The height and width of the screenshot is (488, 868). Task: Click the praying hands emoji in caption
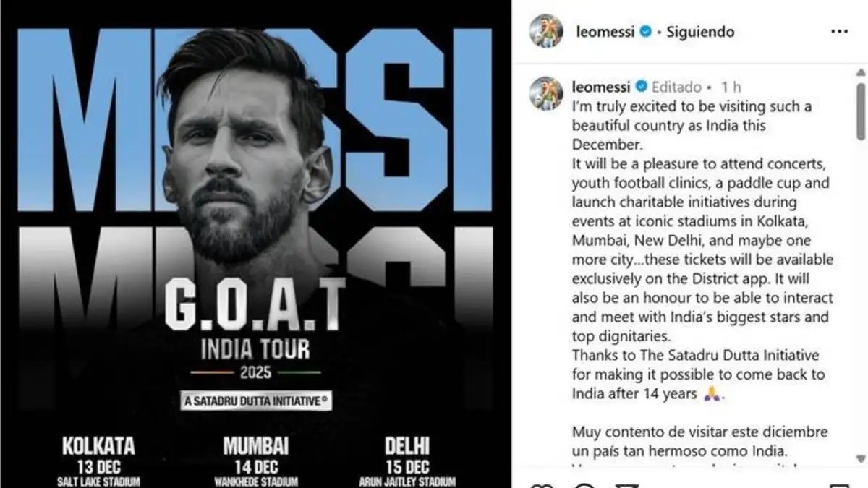coord(711,395)
